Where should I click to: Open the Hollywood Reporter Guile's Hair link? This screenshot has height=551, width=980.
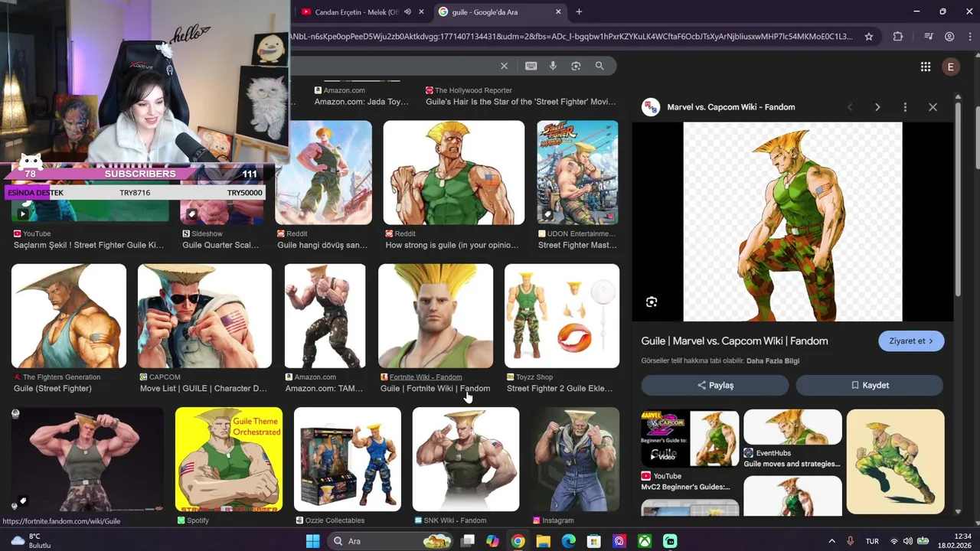coord(521,101)
